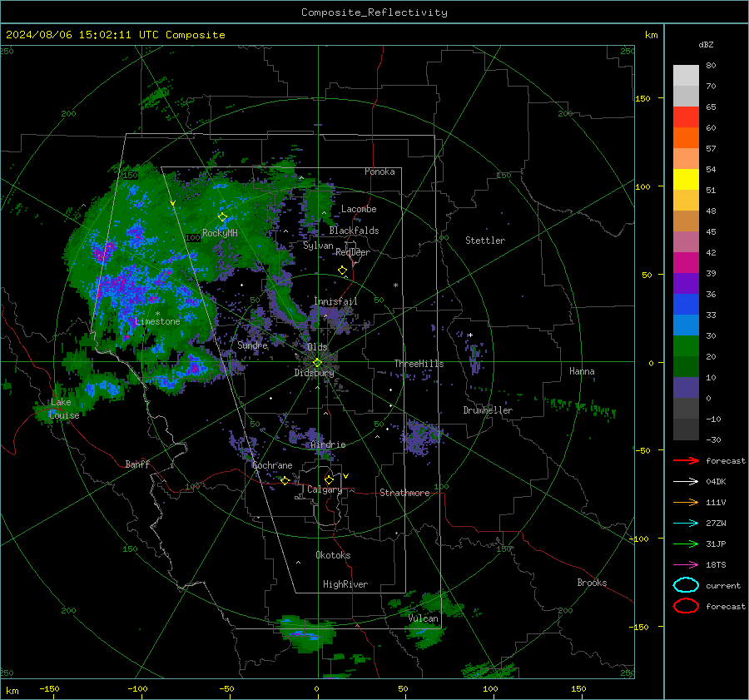
Task: Click the cyan current ellipse symbol
Action: point(686,585)
